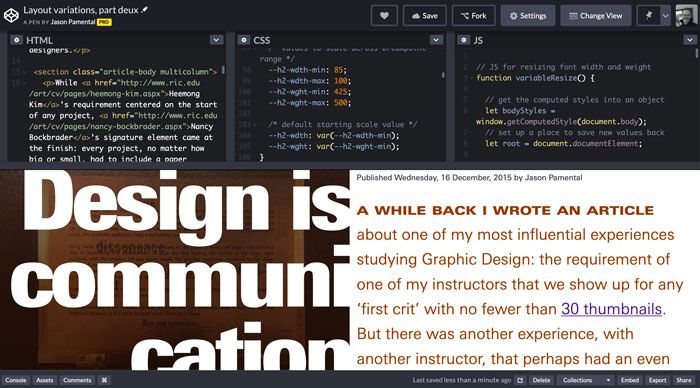Viewport: 700px width, 388px height.
Task: Collapse the fold arrow at CSS line 103
Action: coord(254,125)
